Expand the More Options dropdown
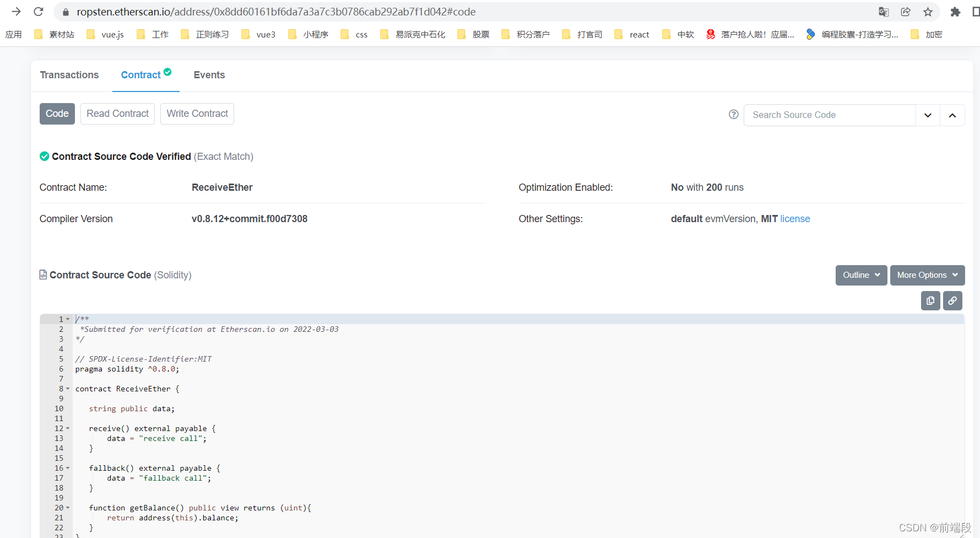 928,275
